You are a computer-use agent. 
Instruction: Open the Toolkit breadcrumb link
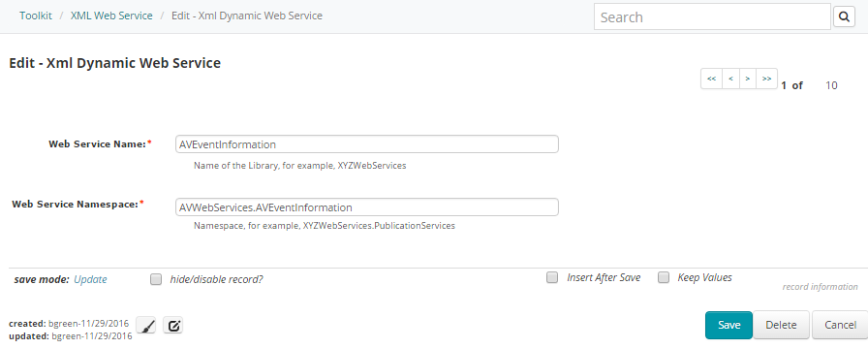(36, 16)
